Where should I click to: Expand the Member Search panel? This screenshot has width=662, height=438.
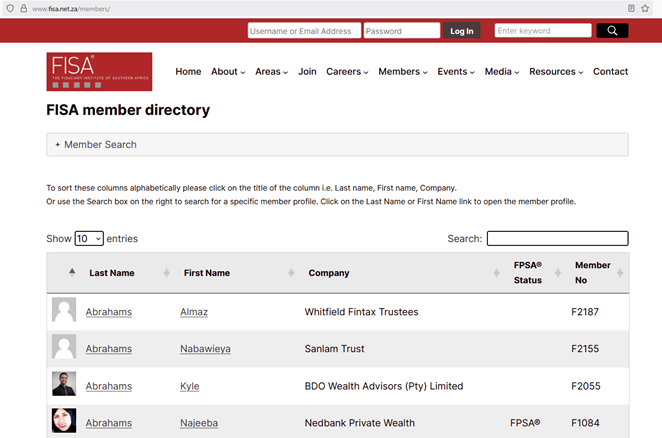(337, 144)
